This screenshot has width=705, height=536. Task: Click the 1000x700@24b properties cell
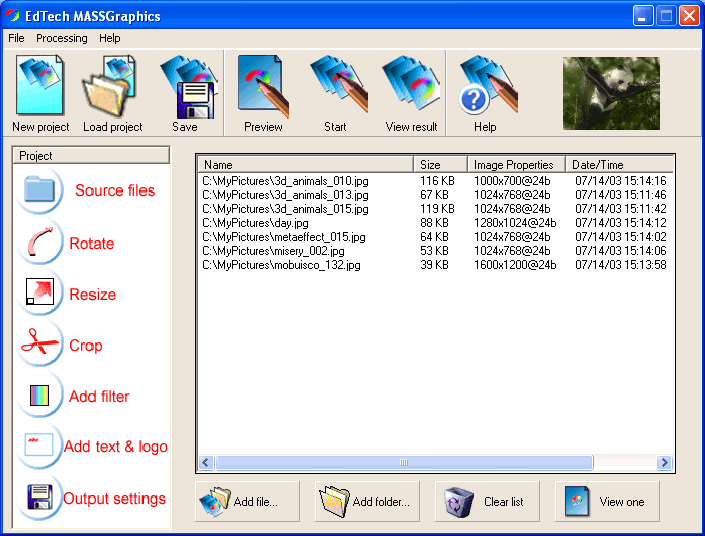point(512,181)
